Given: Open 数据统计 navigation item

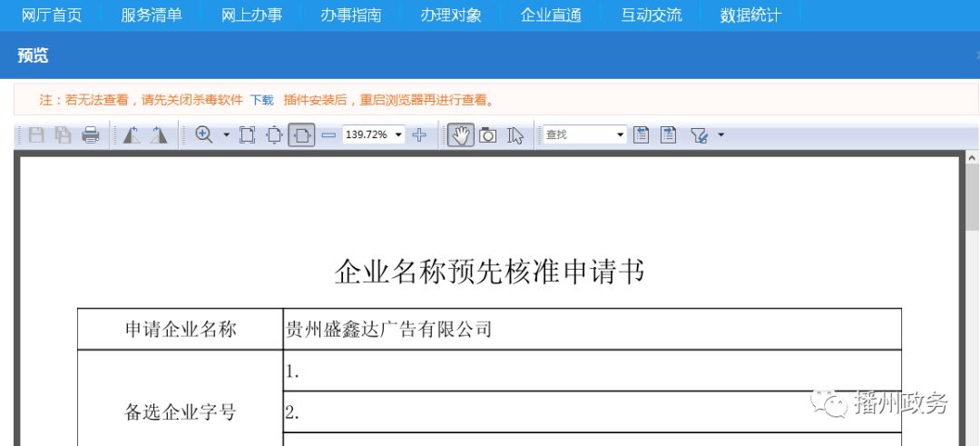Looking at the screenshot, I should (750, 15).
